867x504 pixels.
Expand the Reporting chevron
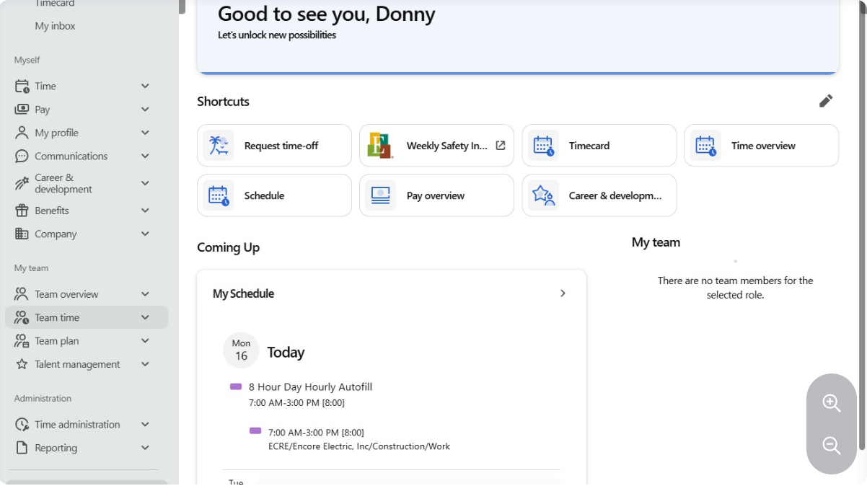tap(145, 448)
